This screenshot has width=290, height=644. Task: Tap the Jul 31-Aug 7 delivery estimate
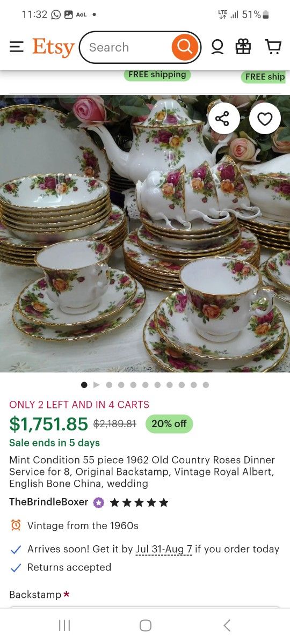pos(164,549)
